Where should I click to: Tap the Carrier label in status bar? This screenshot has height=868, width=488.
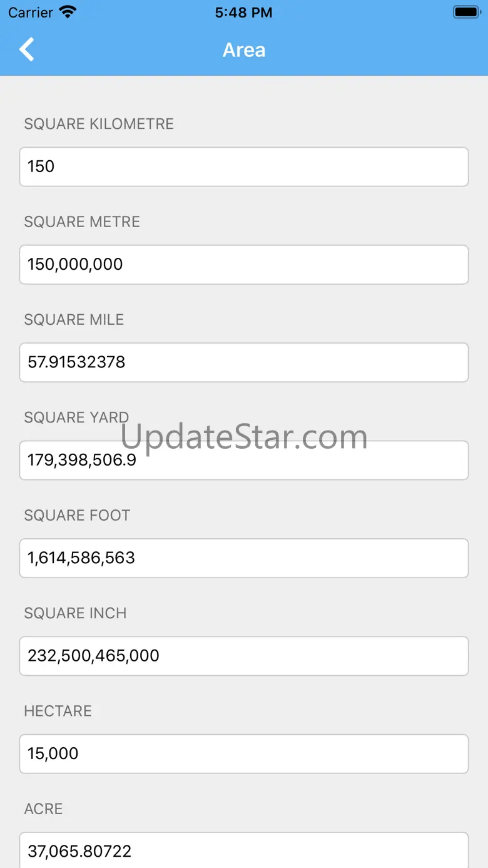(x=31, y=13)
